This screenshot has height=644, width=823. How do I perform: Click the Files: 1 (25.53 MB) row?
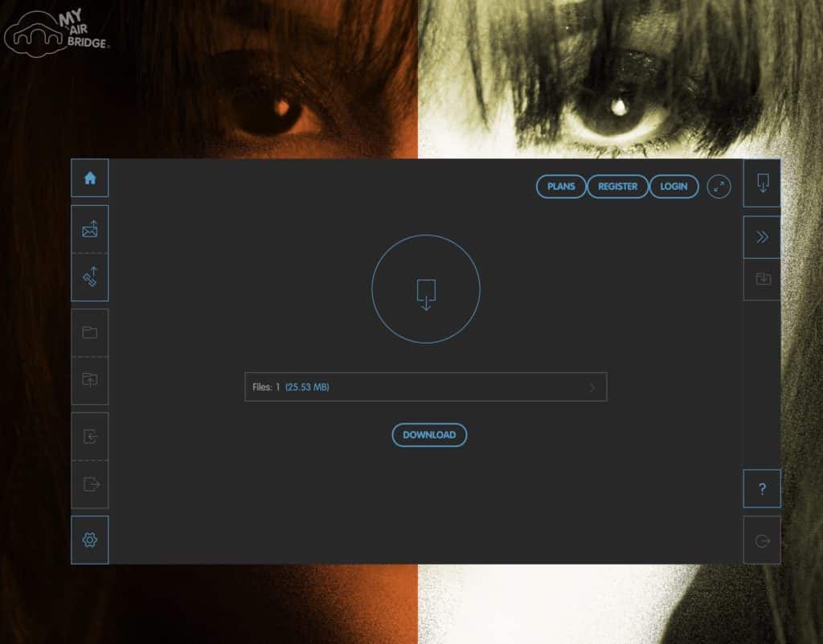point(426,387)
